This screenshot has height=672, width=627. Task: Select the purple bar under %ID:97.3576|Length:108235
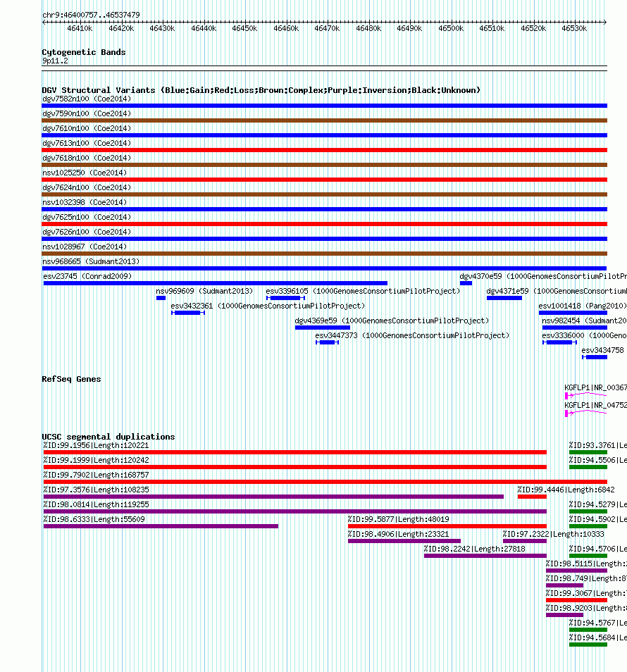[273, 497]
